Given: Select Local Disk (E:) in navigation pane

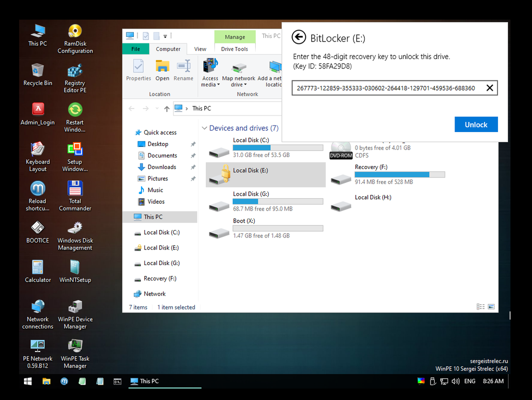Looking at the screenshot, I should pyautogui.click(x=161, y=247).
